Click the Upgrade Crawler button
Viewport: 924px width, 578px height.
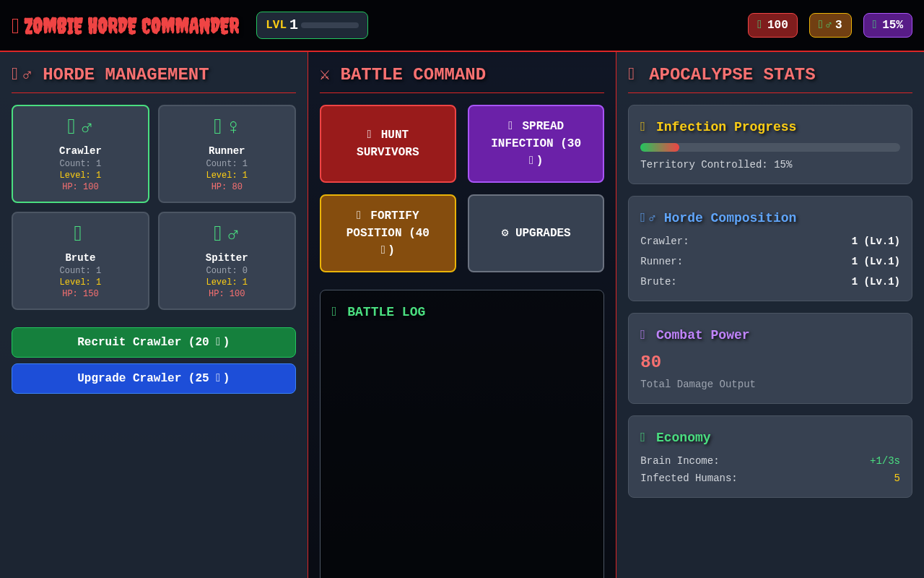153,378
